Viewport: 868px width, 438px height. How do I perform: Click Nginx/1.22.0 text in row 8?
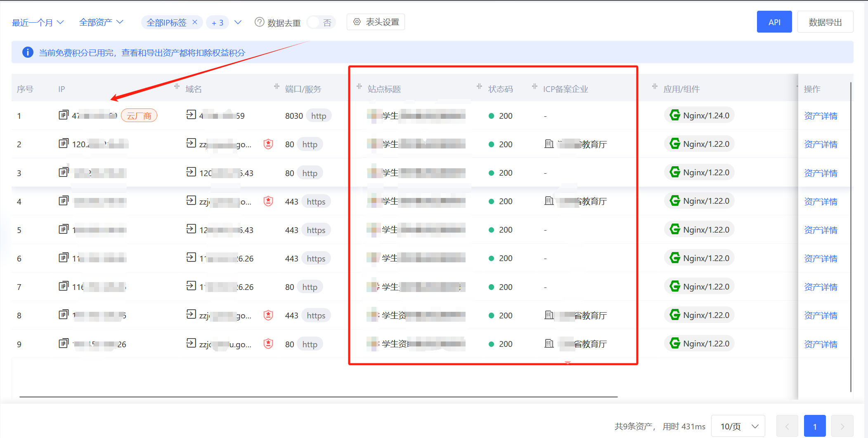pyautogui.click(x=706, y=315)
